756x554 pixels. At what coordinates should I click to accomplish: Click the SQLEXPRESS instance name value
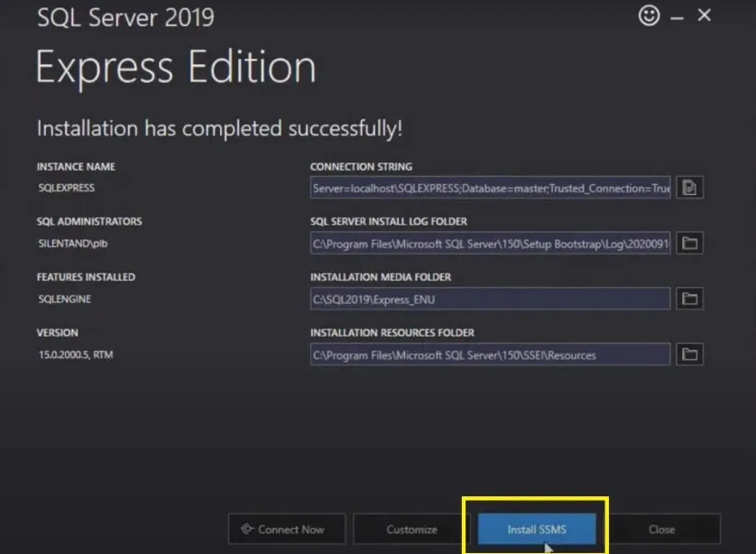pyautogui.click(x=66, y=189)
